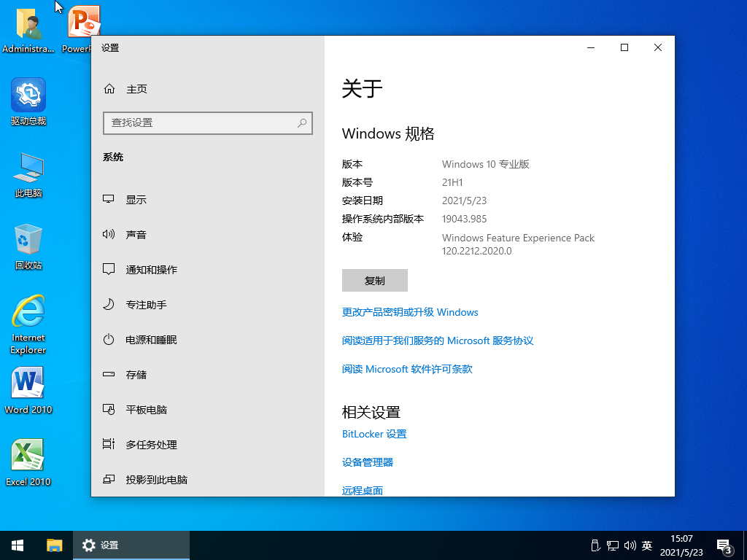Open the notification center icon
This screenshot has height=560, width=747.
click(724, 546)
